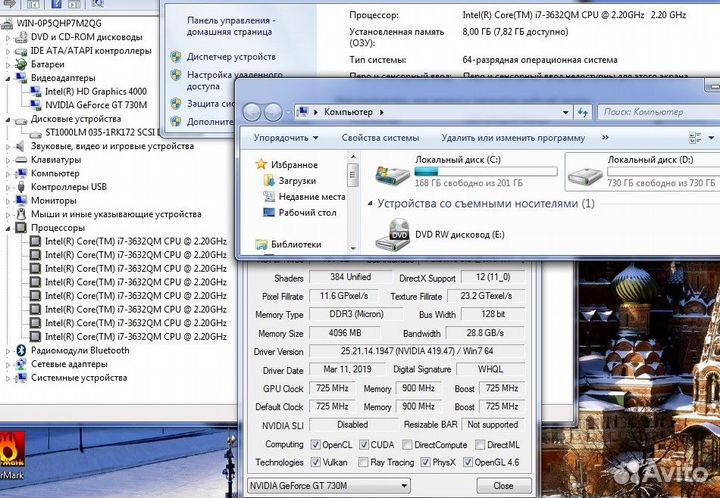This screenshot has height=498, width=720.
Task: Open the Избранное favorites star icon
Action: click(x=261, y=164)
